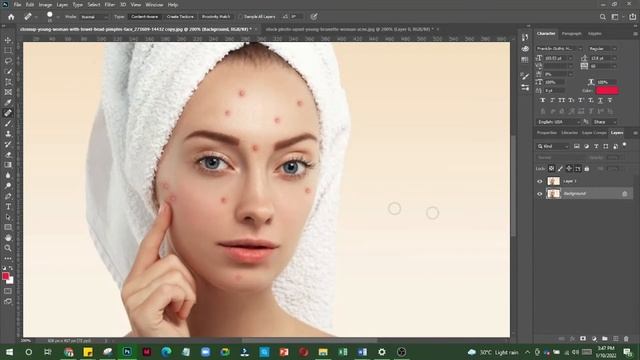Toggle lock all padlock
This screenshot has height=360, width=640.
click(x=587, y=169)
